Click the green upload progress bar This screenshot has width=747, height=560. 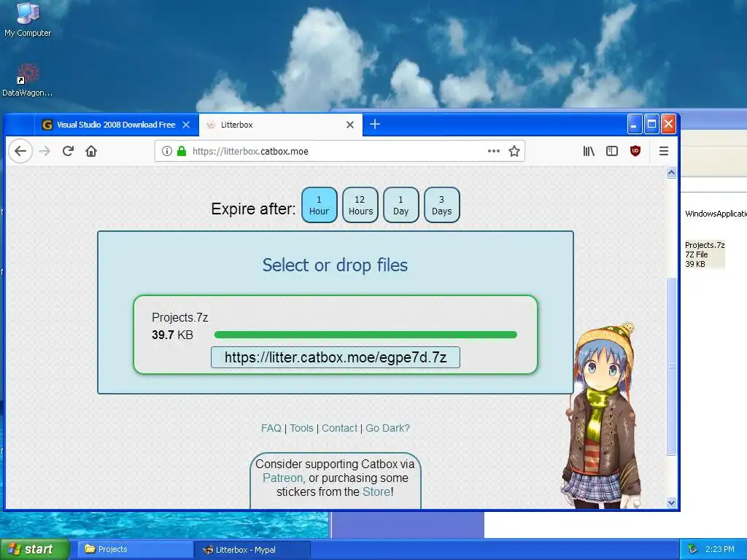point(365,335)
